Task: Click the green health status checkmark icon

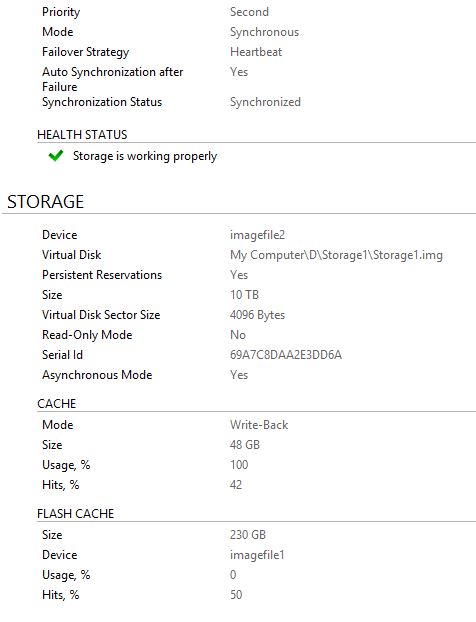Action: coord(56,156)
